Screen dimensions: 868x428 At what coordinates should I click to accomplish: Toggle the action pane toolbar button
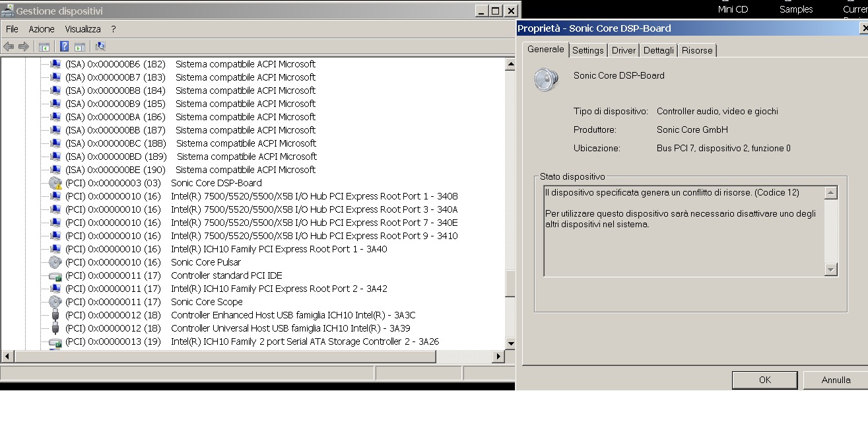[x=80, y=46]
